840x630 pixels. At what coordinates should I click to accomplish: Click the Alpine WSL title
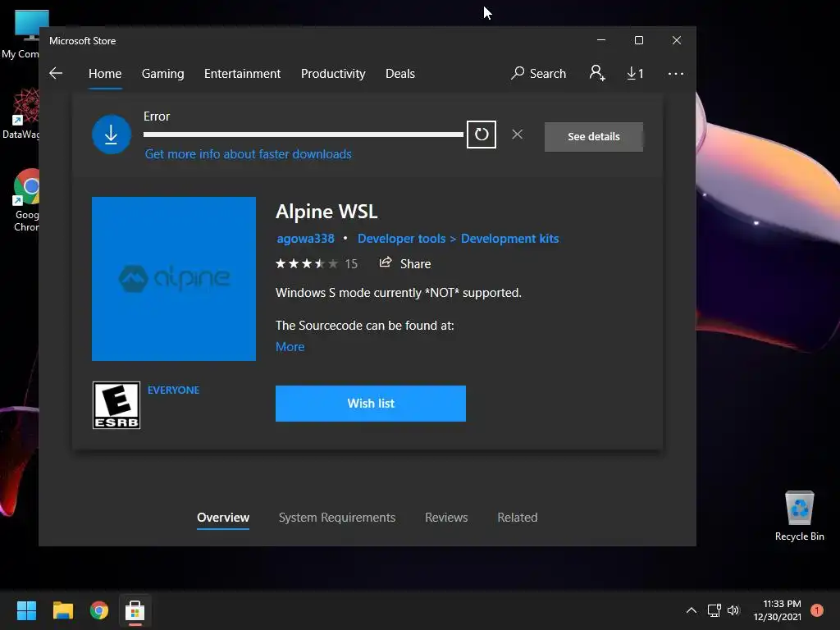tap(326, 212)
